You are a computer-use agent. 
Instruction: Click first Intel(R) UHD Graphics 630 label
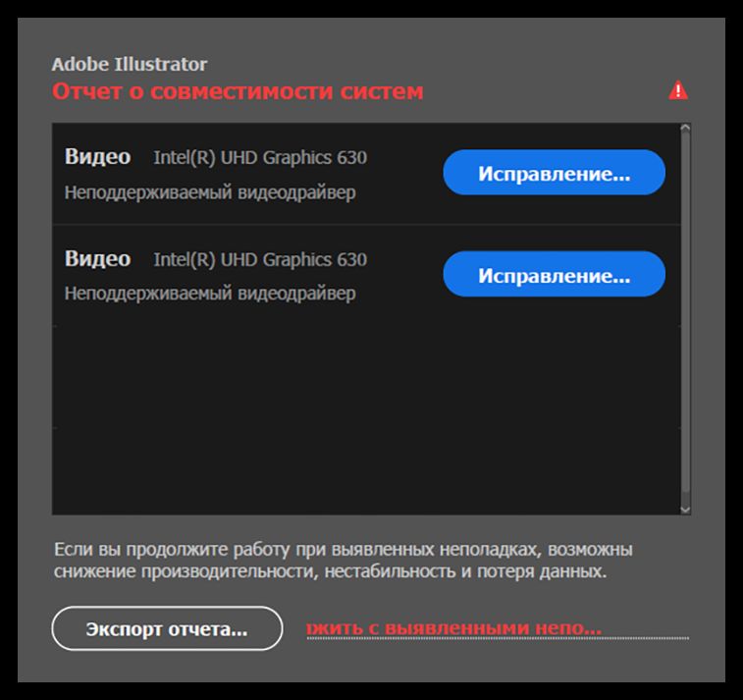point(260,158)
